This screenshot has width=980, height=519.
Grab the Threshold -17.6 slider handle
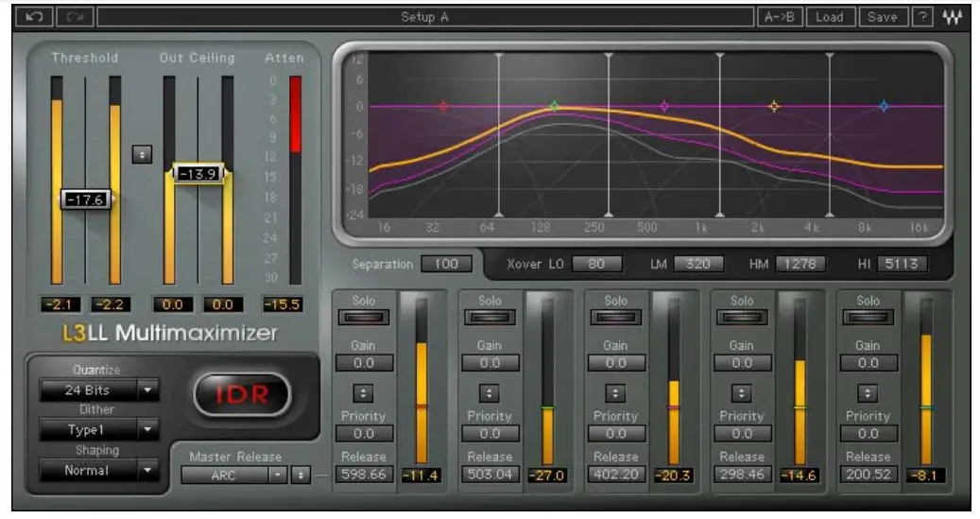click(x=86, y=200)
